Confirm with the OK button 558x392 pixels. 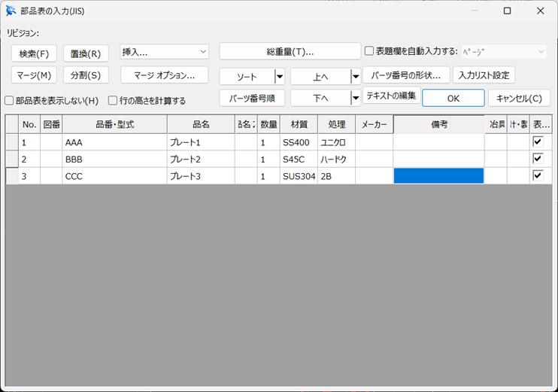pyautogui.click(x=453, y=98)
